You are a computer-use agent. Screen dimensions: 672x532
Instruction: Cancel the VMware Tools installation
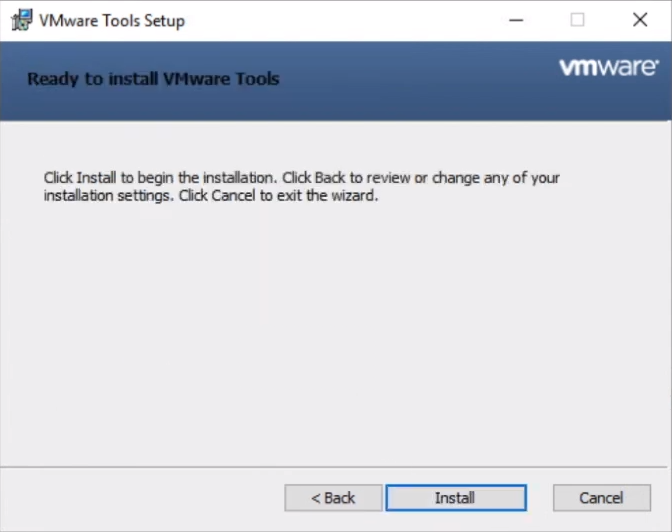coord(601,498)
